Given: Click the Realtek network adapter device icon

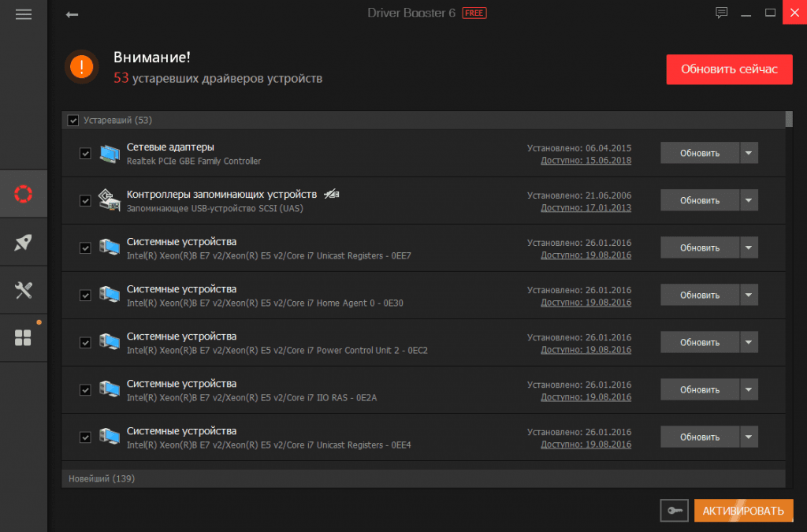Looking at the screenshot, I should [x=110, y=154].
